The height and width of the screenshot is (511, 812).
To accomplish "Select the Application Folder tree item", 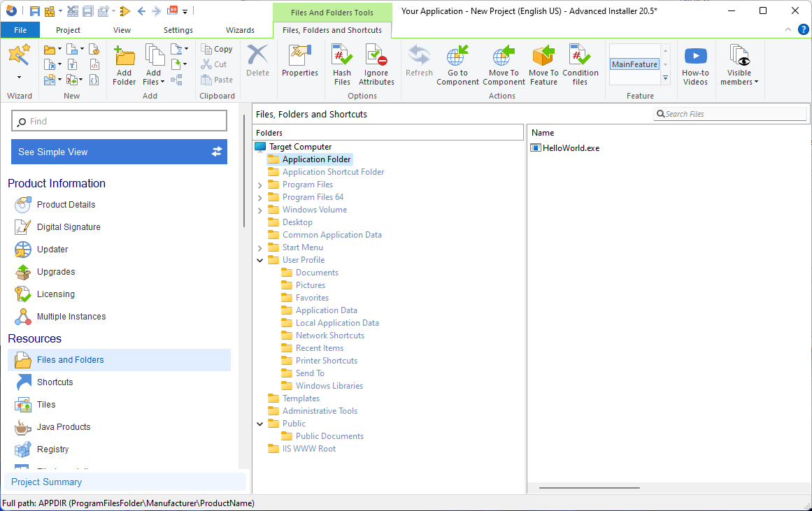I will (310, 159).
